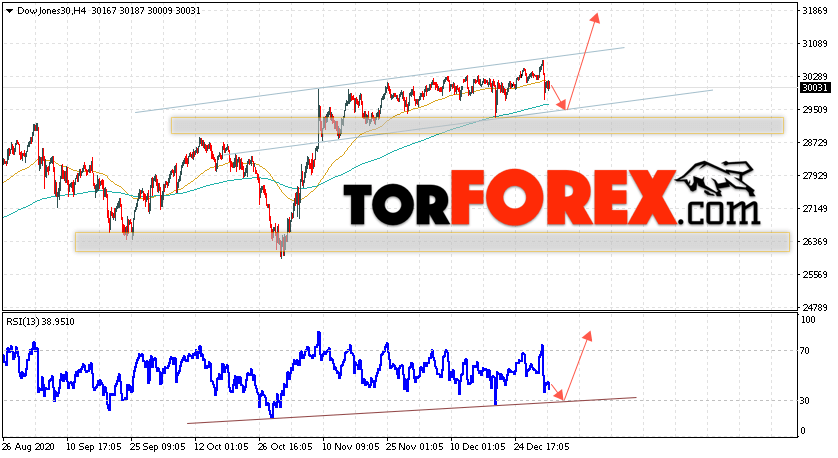Screen dimensions: 838x458
Task: Click the 26 Aug 2020 date label
Action: (29, 446)
